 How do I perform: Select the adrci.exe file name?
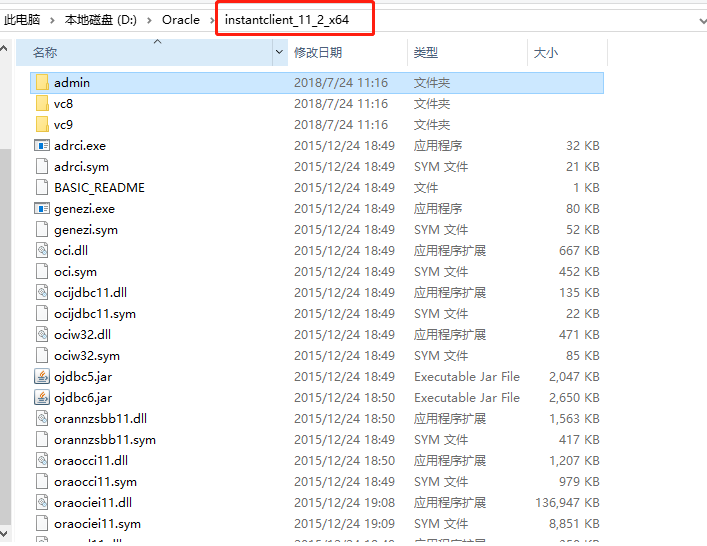80,146
